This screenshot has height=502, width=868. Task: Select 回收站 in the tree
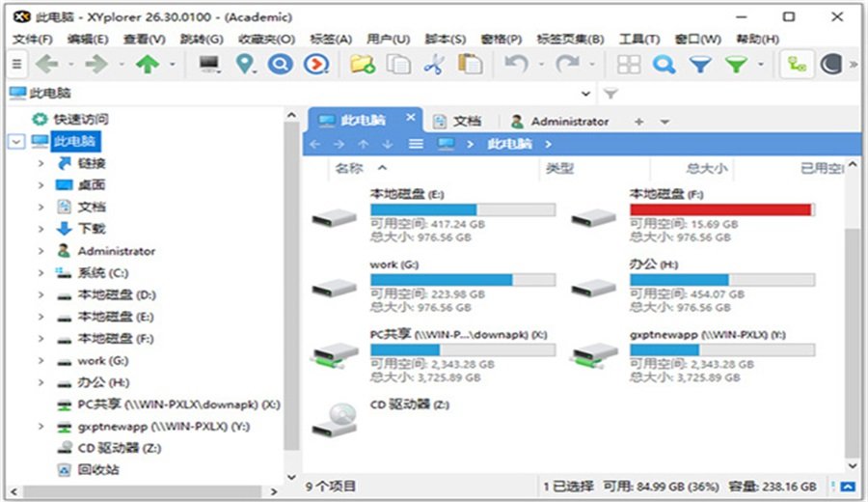pos(98,470)
